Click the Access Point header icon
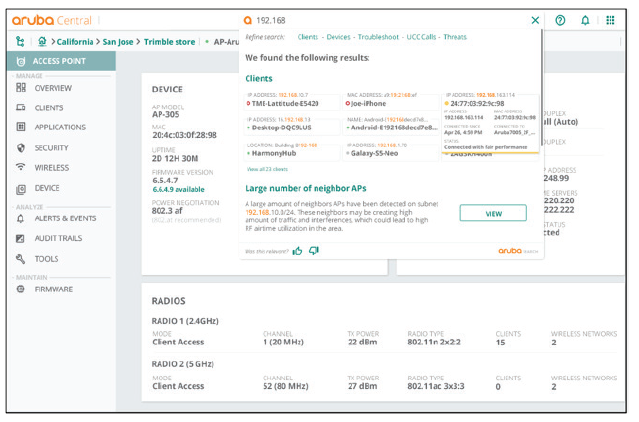Viewport: 639px width, 422px height. pos(21,62)
